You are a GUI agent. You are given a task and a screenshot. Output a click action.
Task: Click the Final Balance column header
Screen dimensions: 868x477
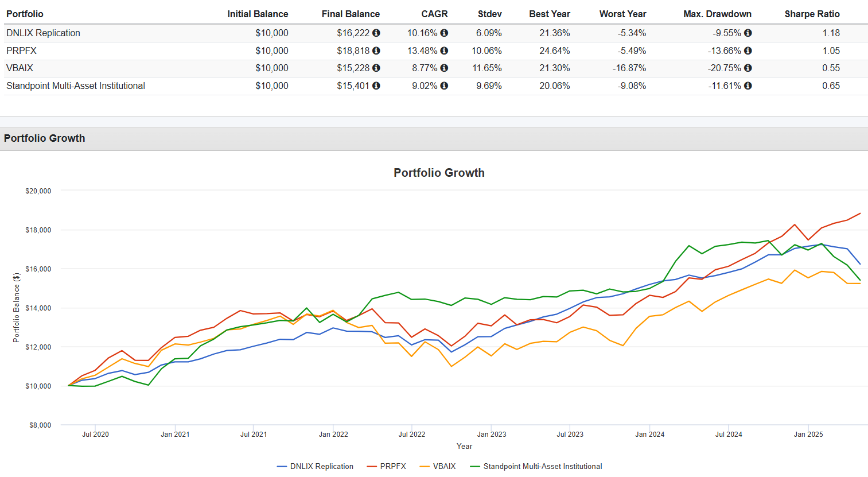pos(351,14)
